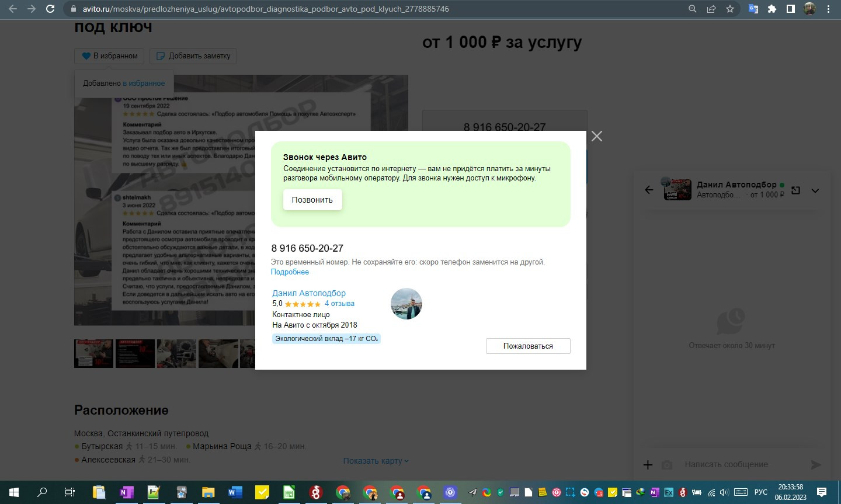Open LibreOffice Calc from the taskbar

coord(289,492)
